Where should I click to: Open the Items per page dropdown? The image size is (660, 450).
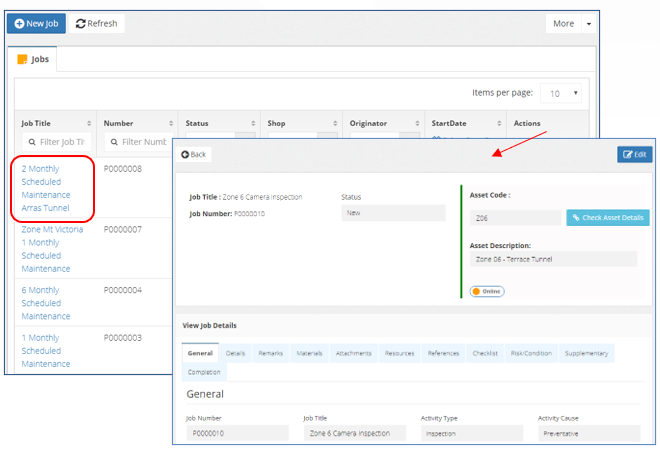[x=561, y=93]
